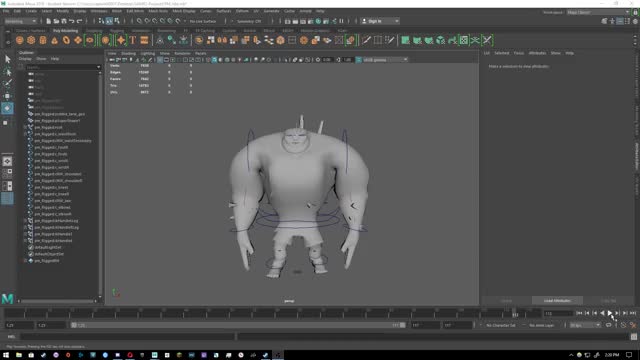This screenshot has height=360, width=640.
Task: Click the Maya logo at toolbox bottom
Action: pyautogui.click(x=7, y=298)
